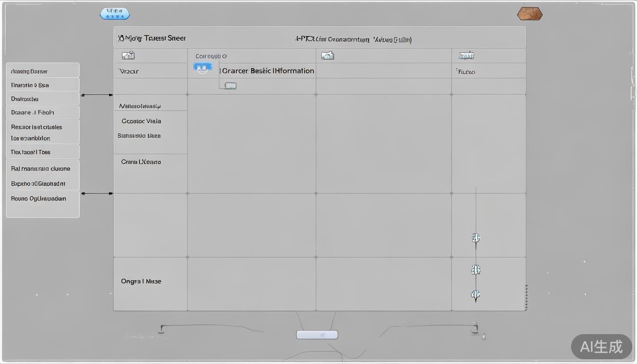Click the Vraar row label

[128, 72]
